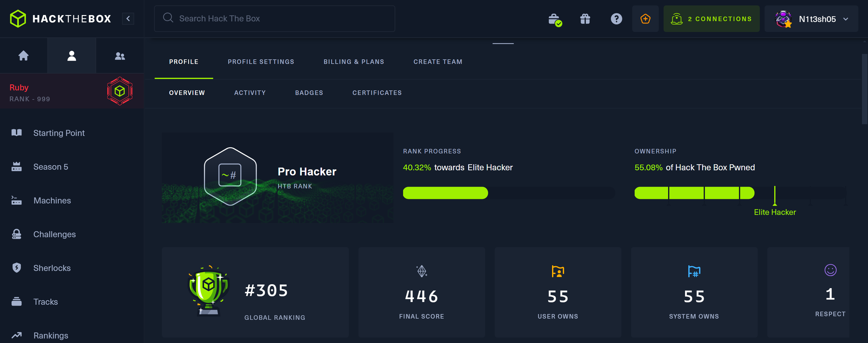Click the Tracks stack icon
Screen dimensions: 868x343
coord(17,301)
